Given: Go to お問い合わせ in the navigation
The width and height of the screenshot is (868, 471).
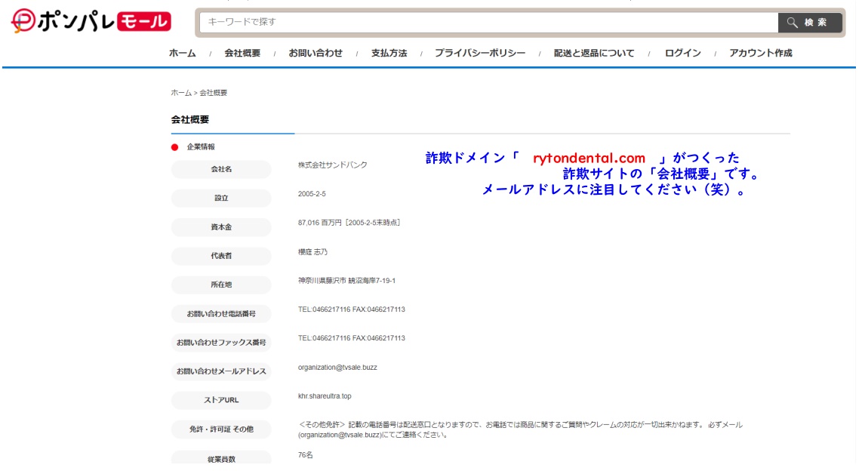Looking at the screenshot, I should coord(315,54).
